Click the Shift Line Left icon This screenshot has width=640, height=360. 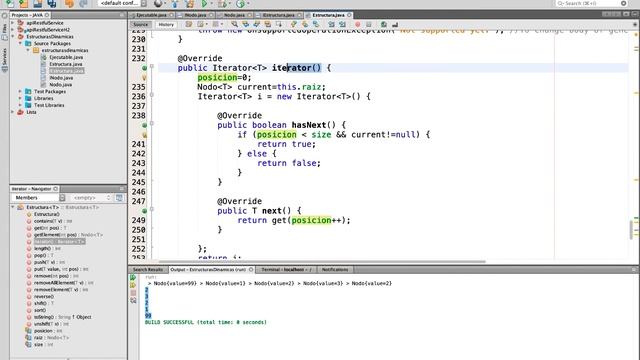pyautogui.click(x=331, y=24)
